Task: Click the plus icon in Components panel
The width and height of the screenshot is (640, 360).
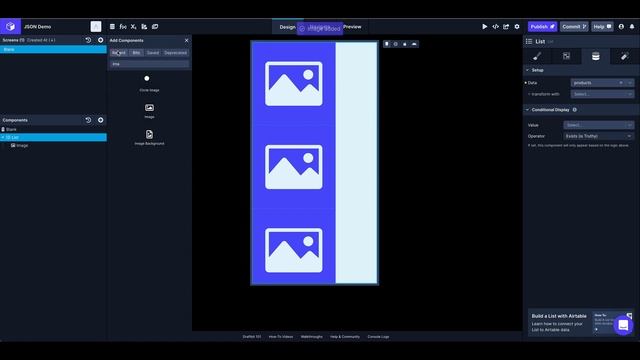Action: [100, 120]
